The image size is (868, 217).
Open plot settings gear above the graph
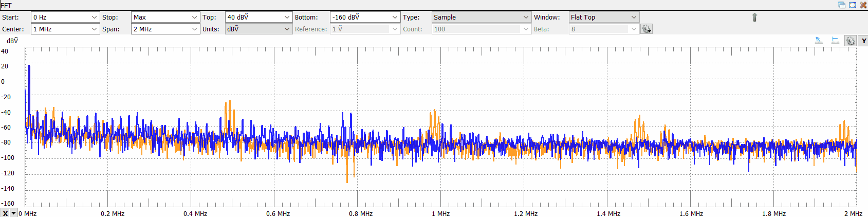pos(851,41)
